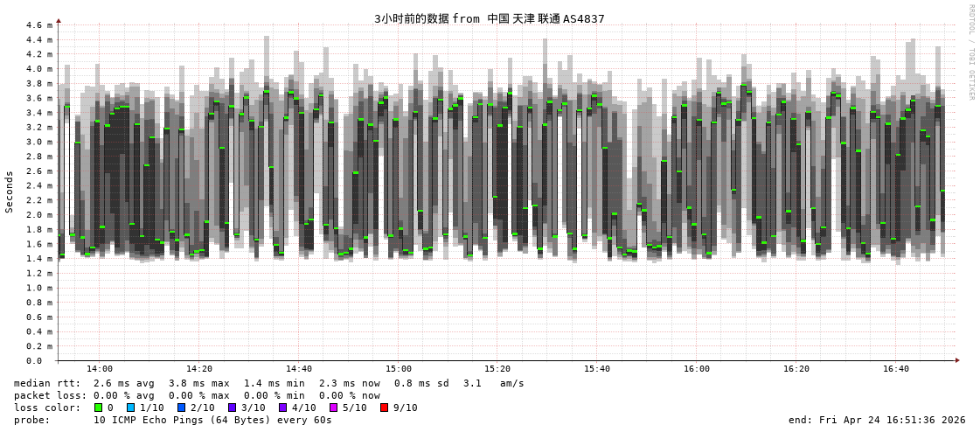Screen dimensions: 980x432
Task: Click the '14:40' time axis label
Action: pos(299,369)
